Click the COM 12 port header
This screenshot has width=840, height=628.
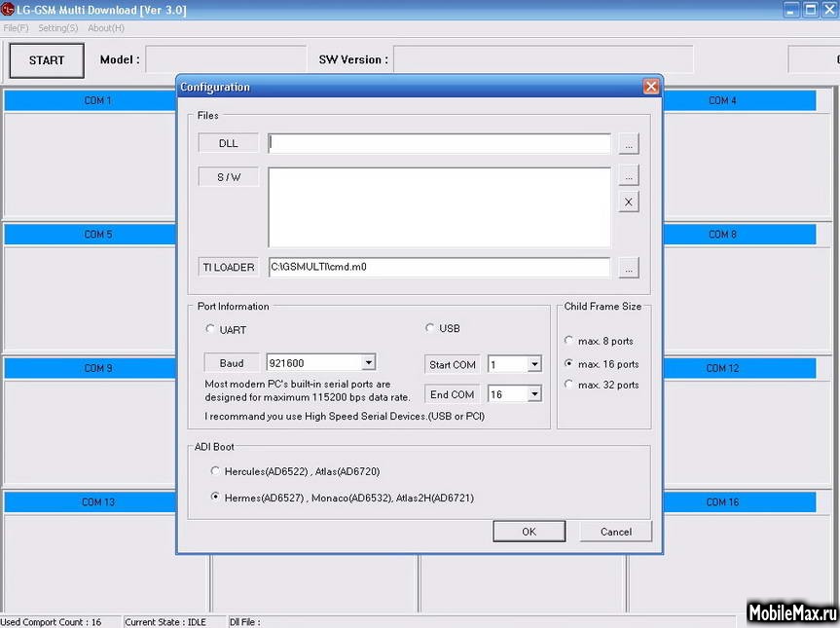point(740,368)
